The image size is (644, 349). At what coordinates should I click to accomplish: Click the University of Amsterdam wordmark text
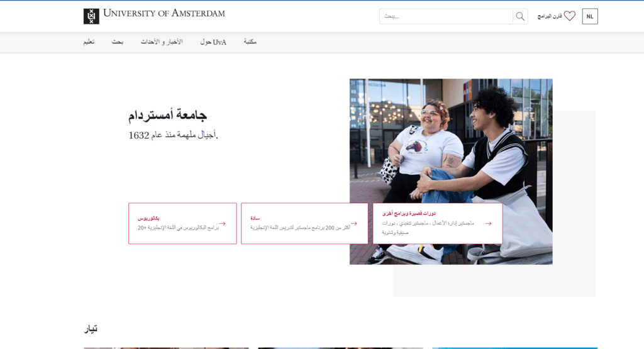pyautogui.click(x=164, y=13)
